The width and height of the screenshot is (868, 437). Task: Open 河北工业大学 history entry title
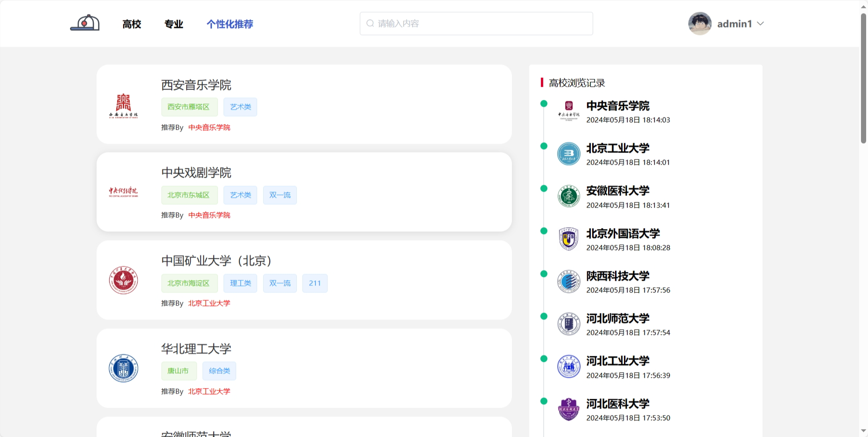(x=618, y=361)
